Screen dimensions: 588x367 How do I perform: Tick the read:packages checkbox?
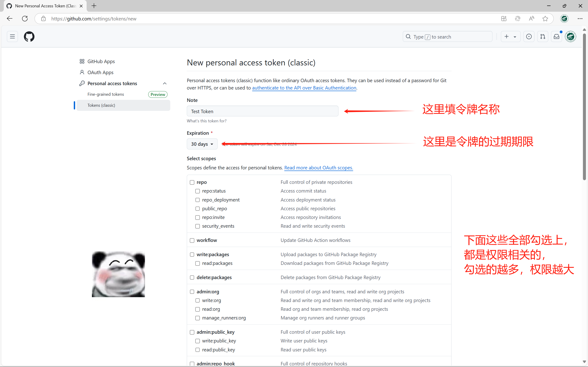point(198,263)
